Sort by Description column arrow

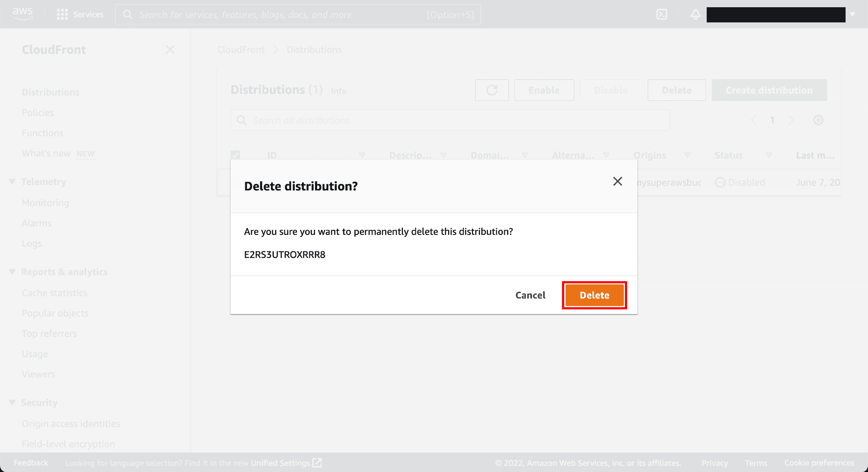[443, 155]
